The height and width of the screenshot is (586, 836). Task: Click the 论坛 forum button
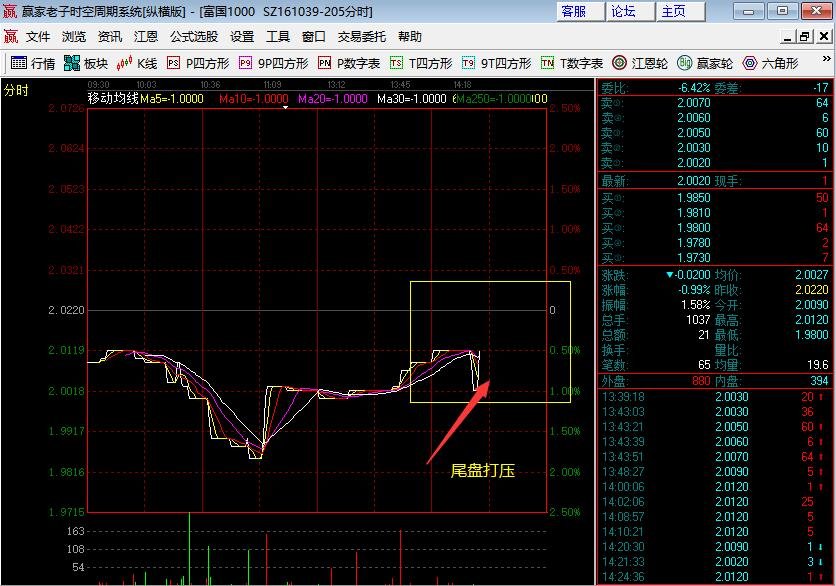click(x=630, y=11)
